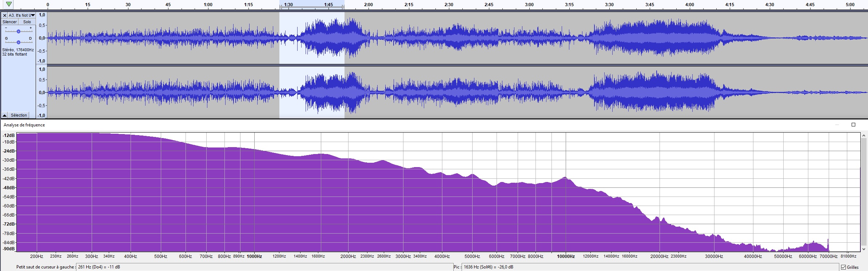Toggle the Grilles checkbox
This screenshot has width=868, height=271.
(x=843, y=267)
